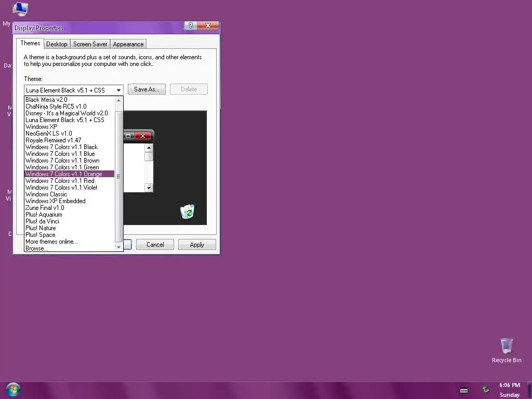Select the Windows XP Embedded theme
Image resolution: width=532 pixels, height=399 pixels.
[70, 201]
